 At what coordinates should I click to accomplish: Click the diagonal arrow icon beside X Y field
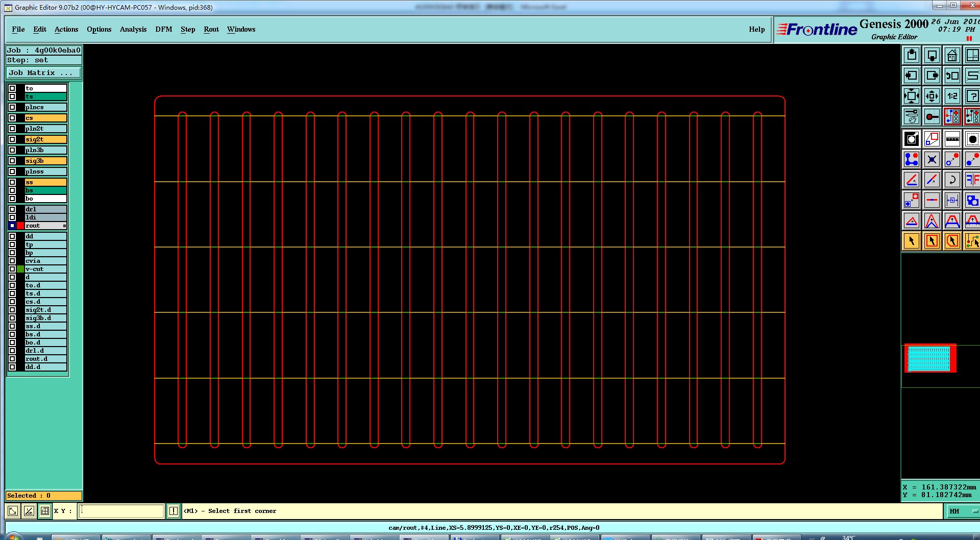(x=13, y=510)
